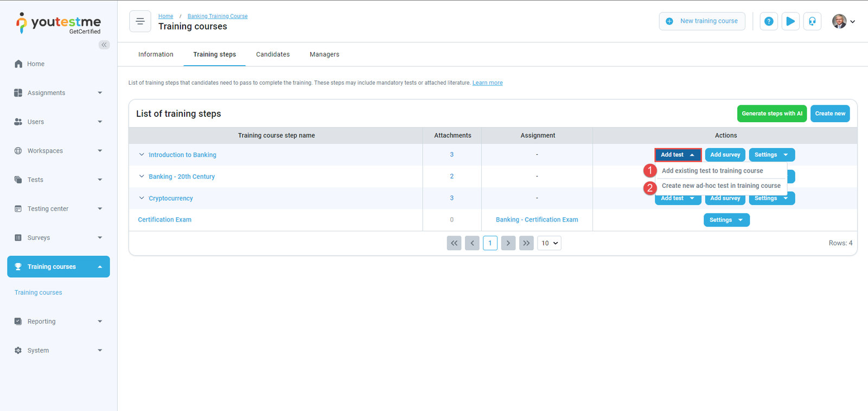Expand the Users sidebar menu arrow
Image resolution: width=868 pixels, height=411 pixels.
point(100,122)
